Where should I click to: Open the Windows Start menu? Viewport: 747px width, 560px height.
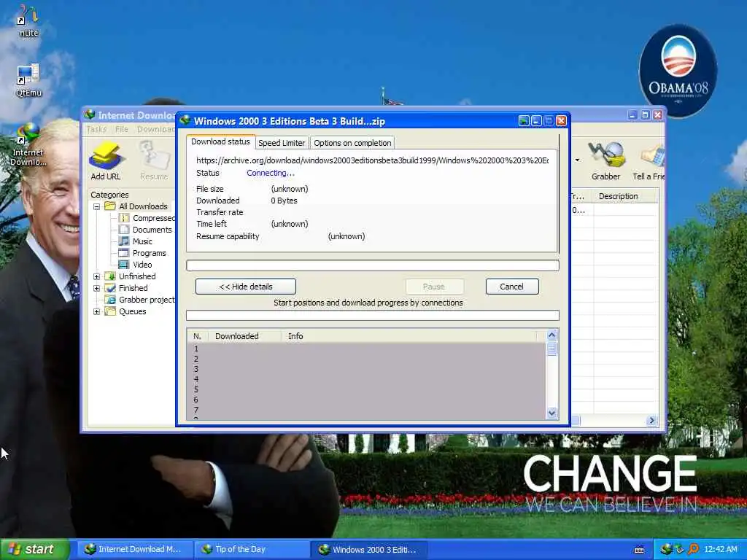pyautogui.click(x=35, y=550)
